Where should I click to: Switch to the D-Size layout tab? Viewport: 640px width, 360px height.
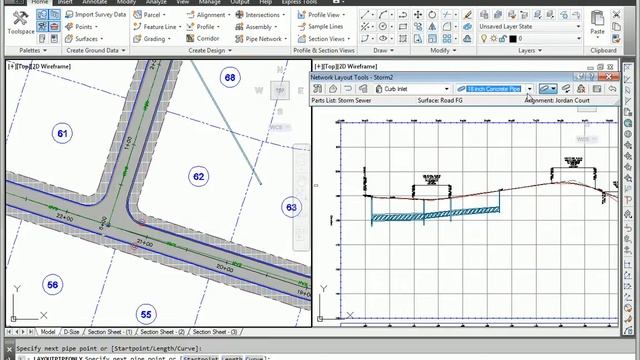71,332
